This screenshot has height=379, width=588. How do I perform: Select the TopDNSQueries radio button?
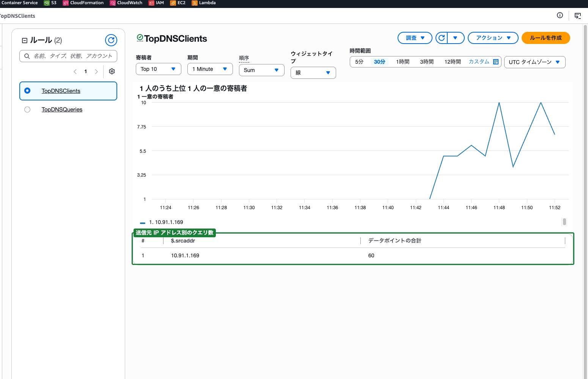(x=27, y=110)
